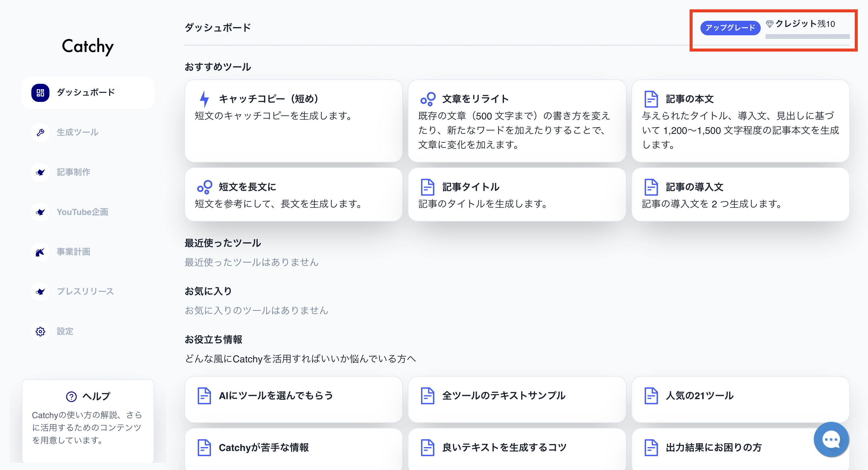Image resolution: width=868 pixels, height=470 pixels.
Task: Click the プレスリリース sidebar icon
Action: point(40,292)
